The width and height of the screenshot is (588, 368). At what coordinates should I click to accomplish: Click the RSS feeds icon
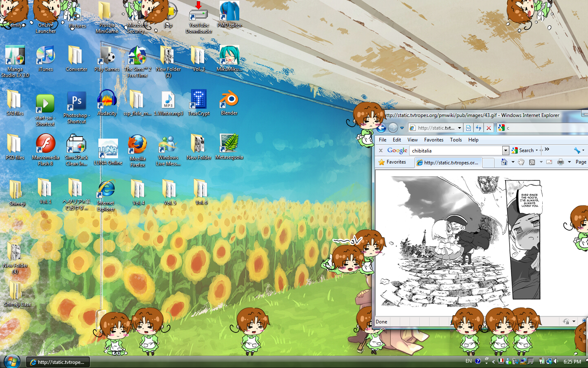click(532, 162)
